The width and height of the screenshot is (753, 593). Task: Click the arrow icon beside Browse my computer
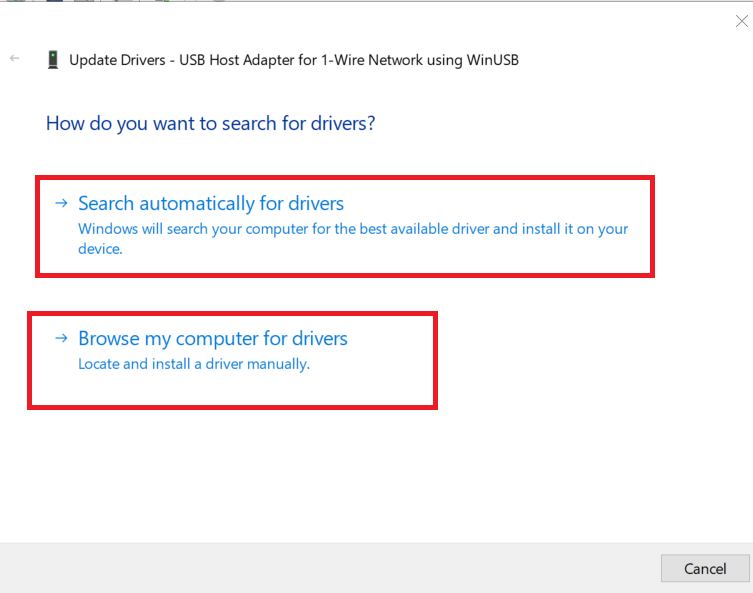(62, 338)
